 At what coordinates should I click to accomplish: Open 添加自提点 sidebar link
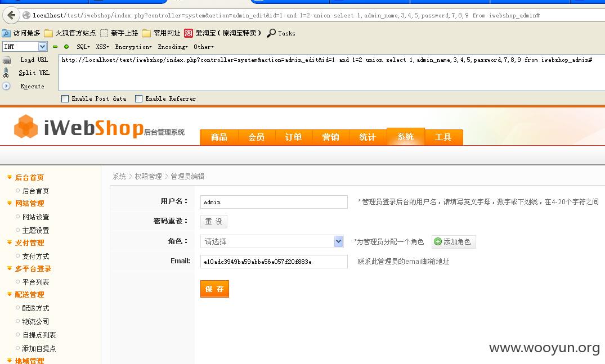pyautogui.click(x=39, y=349)
